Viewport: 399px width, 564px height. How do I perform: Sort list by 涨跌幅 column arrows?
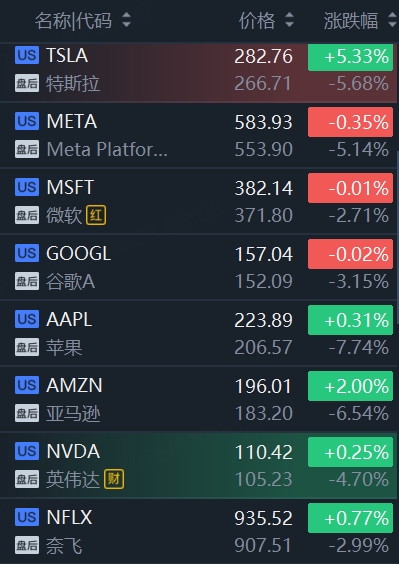(x=392, y=20)
